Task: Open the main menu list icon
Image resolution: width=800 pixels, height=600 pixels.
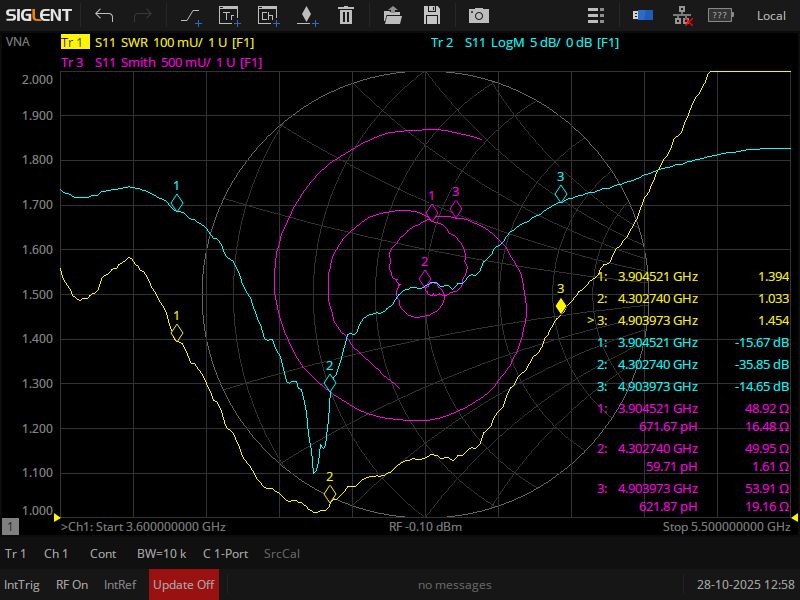Action: 596,15
